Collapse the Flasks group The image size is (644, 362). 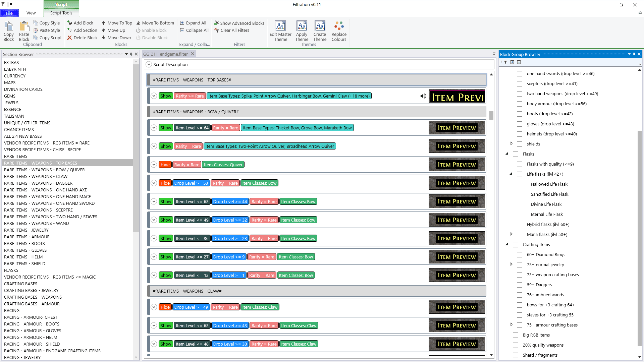[x=507, y=154]
